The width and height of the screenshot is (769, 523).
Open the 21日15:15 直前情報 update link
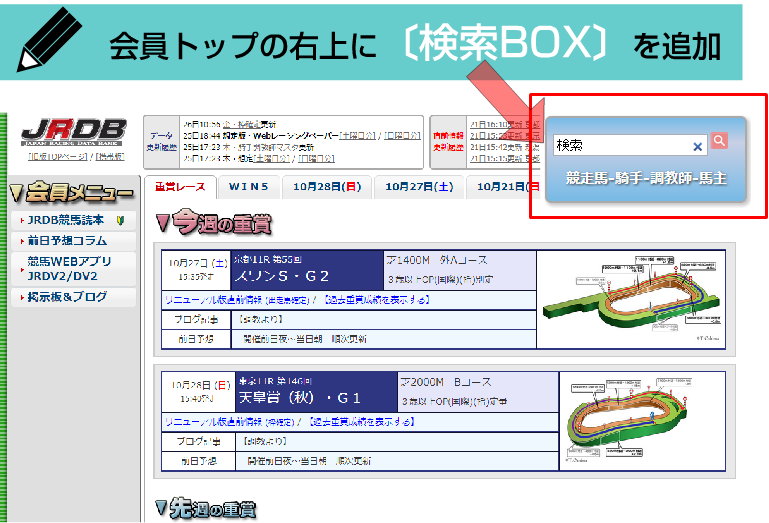click(505, 159)
